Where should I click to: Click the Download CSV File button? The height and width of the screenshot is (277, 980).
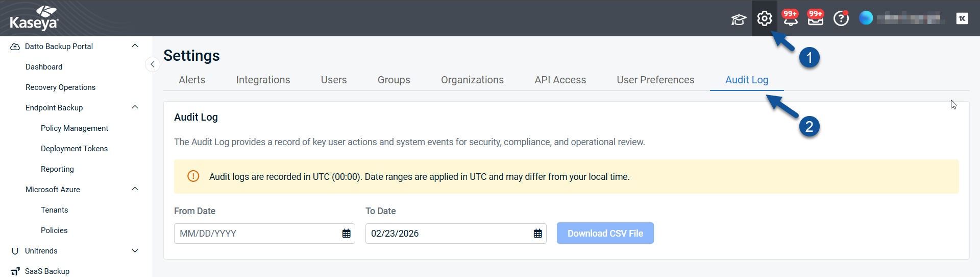[605, 233]
